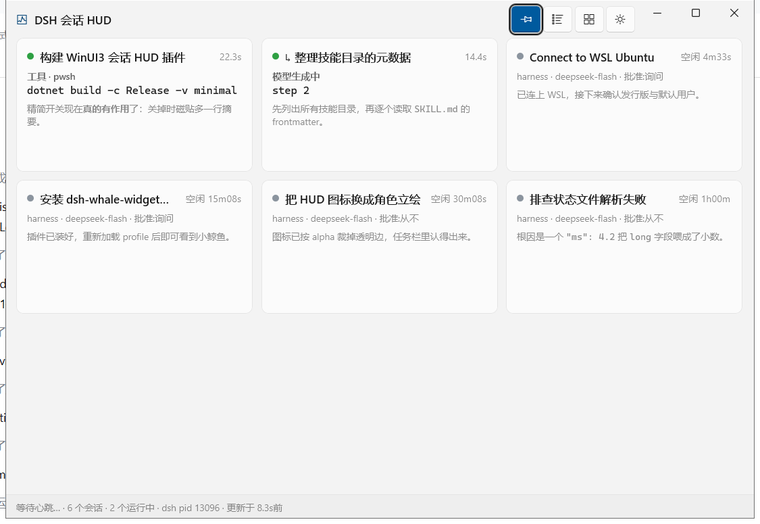Click harness line under 把 HUD 图标换成角色立绘
This screenshot has height=524, width=760.
[346, 219]
